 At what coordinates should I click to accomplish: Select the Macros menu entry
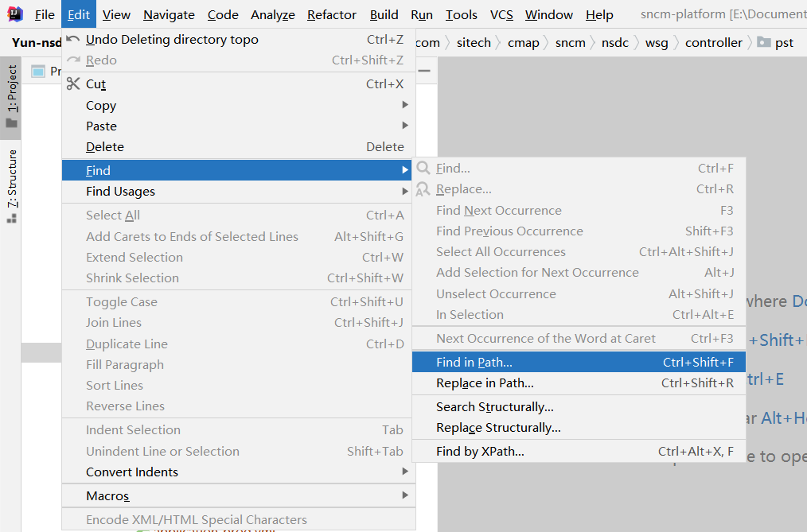[238, 496]
